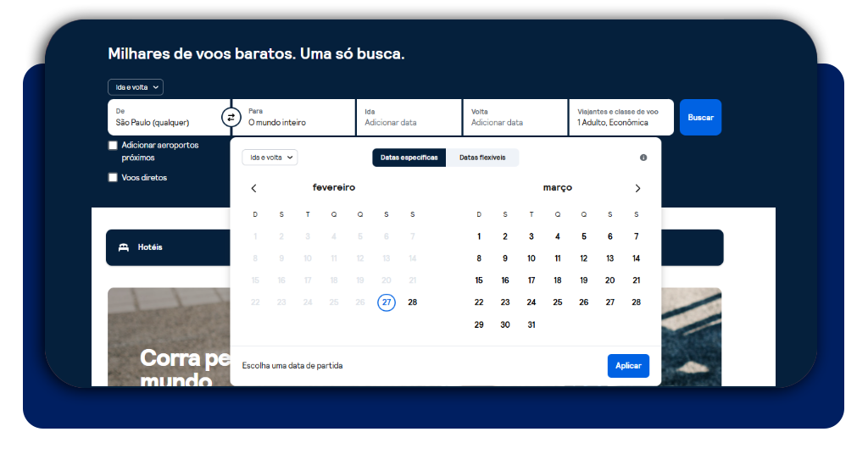Select 15 março in the calendar
Screen dimensions: 868x454
point(479,280)
